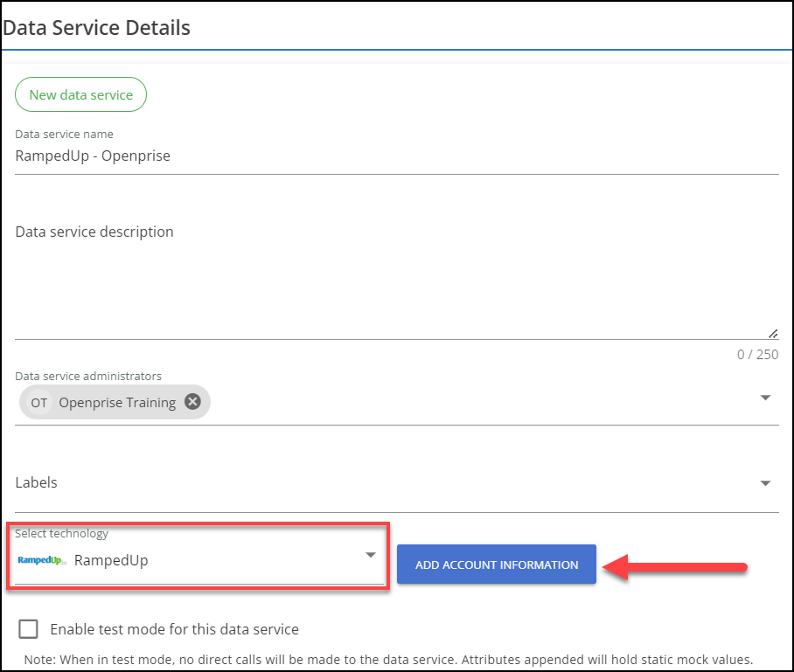This screenshot has width=794, height=672.
Task: Click the OT avatar in administrator chip
Action: point(39,403)
